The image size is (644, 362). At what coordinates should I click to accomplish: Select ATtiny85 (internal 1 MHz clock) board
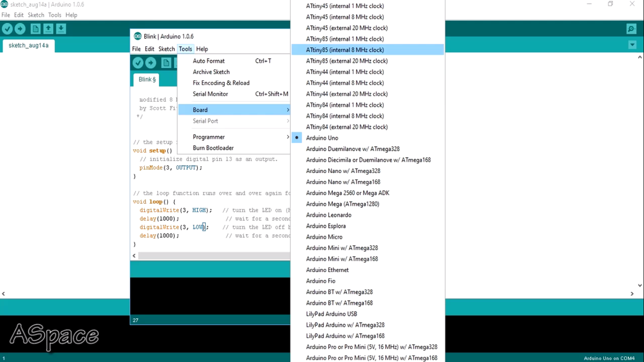pyautogui.click(x=368, y=39)
